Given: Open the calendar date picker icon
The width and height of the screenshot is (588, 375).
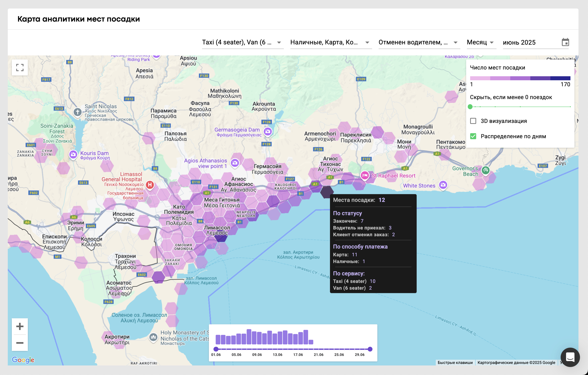Looking at the screenshot, I should pos(565,42).
